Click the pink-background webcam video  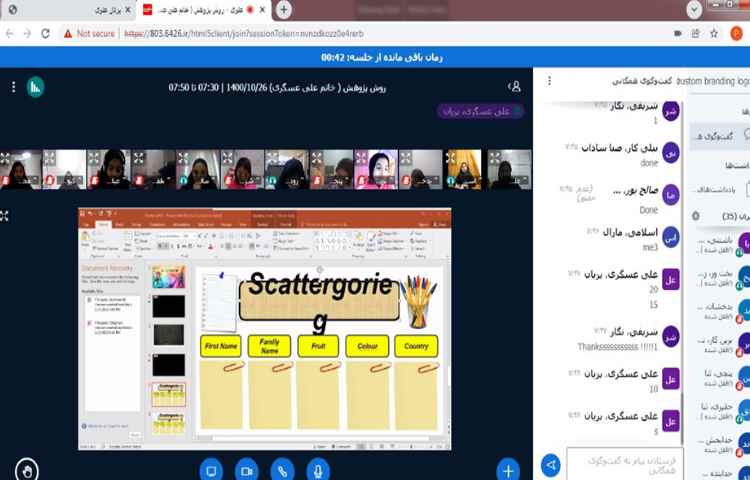click(376, 170)
